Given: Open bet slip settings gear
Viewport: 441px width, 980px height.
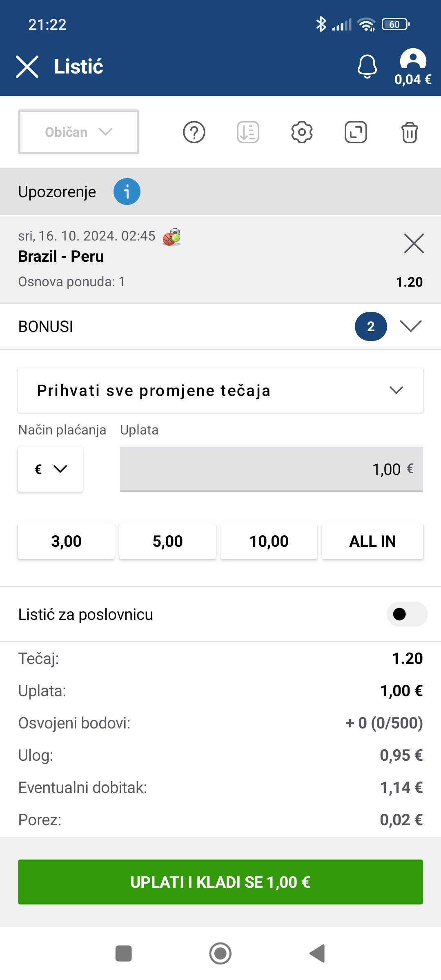Looking at the screenshot, I should (x=302, y=132).
